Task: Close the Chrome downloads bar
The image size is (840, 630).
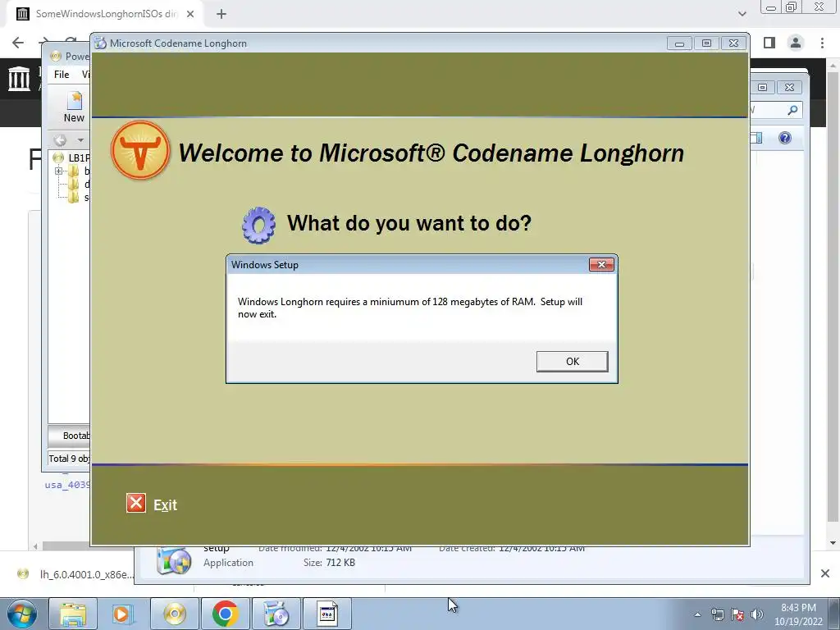Action: coord(825,573)
